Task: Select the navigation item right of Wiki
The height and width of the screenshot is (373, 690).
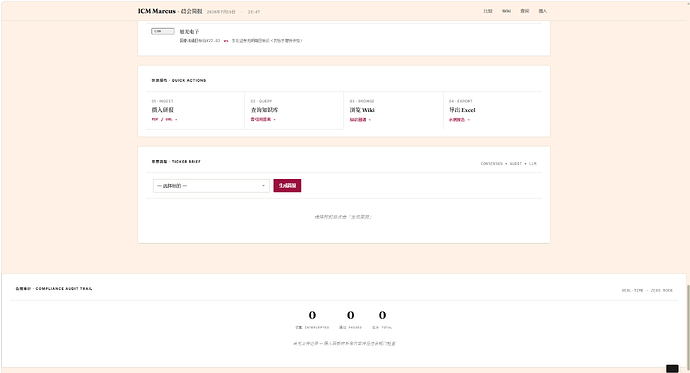Action: [525, 11]
